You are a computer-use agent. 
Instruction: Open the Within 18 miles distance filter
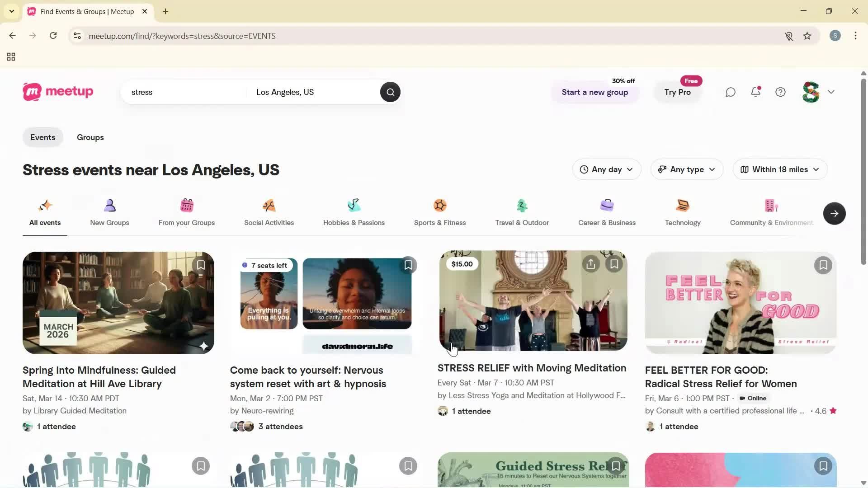pos(779,169)
